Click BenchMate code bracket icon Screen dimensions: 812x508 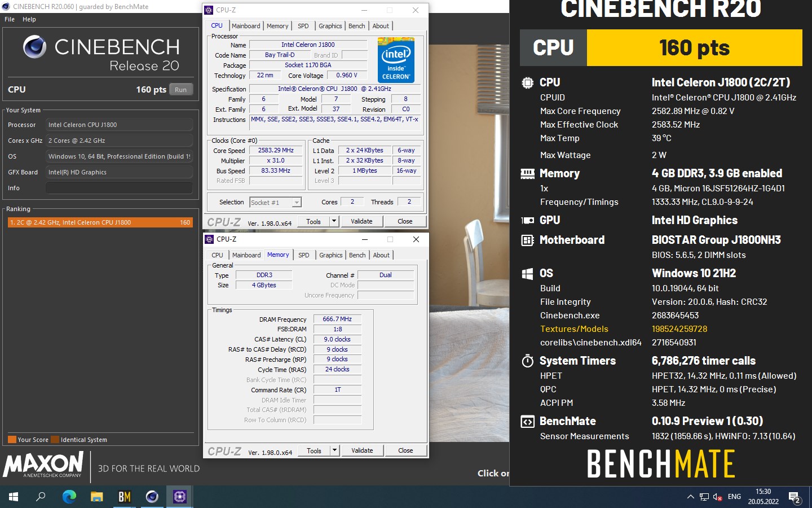(527, 422)
